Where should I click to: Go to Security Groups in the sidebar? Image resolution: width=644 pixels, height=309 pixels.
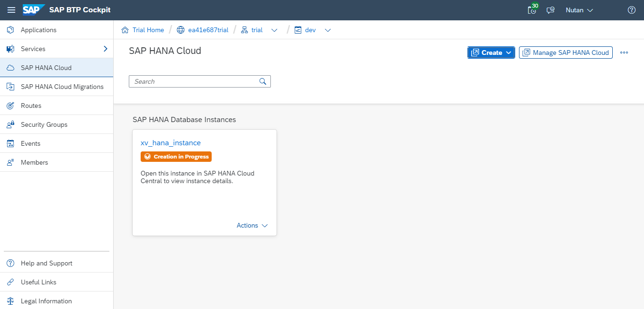pos(57,124)
